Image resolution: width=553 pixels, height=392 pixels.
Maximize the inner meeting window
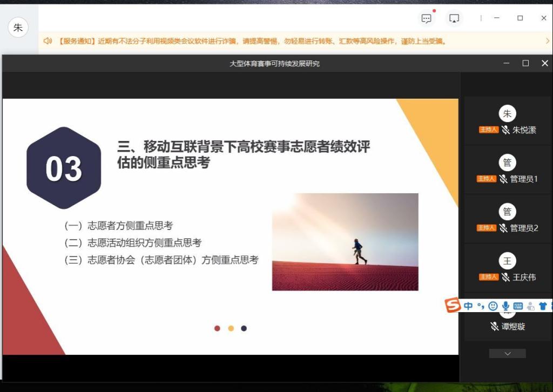[525, 63]
